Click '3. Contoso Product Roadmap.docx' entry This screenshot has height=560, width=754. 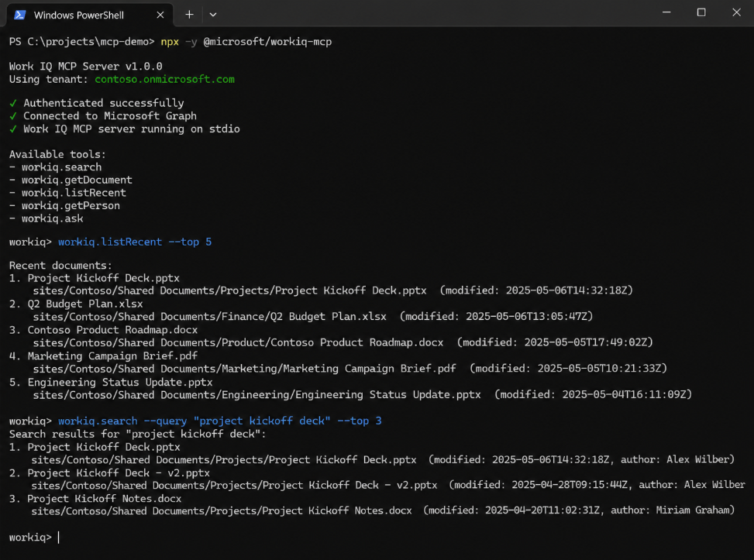[103, 330]
